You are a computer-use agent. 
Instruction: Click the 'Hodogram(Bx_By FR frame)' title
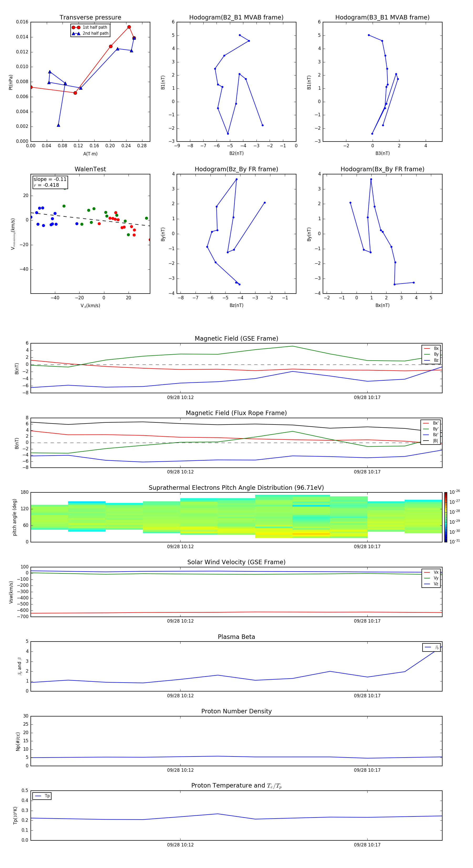pos(382,169)
